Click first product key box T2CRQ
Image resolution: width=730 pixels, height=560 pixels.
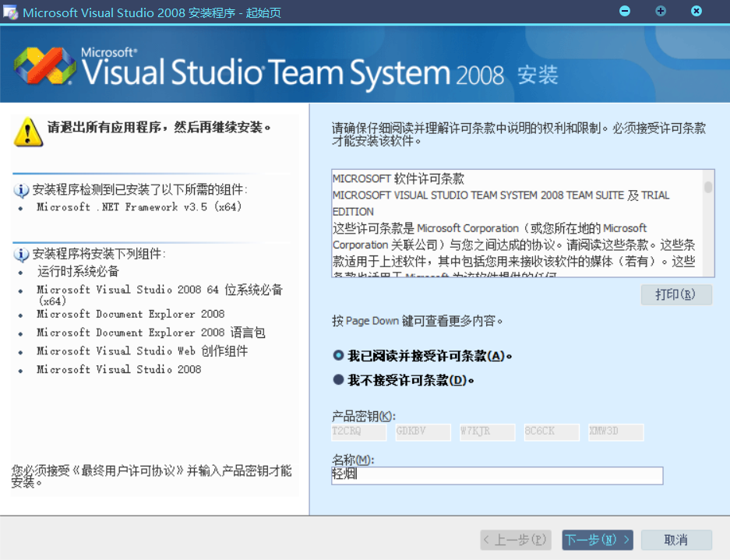359,432
